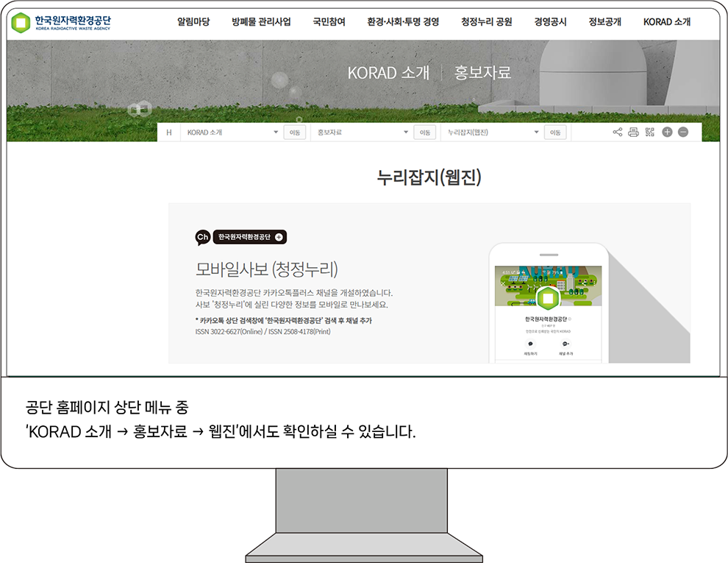Screen dimensions: 728x563
Task: Open the '방폐물 관리사업' top menu
Action: pyautogui.click(x=261, y=22)
